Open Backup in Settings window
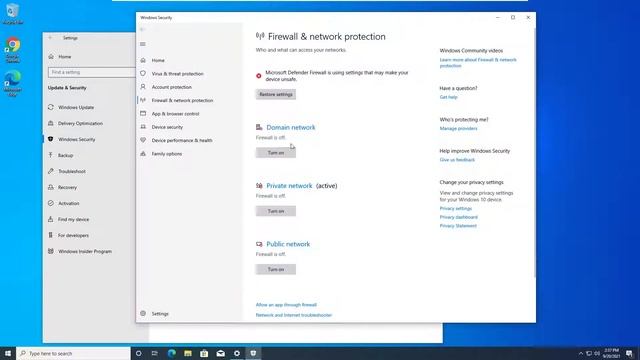Screen dimensions: 640x360 click(65, 156)
